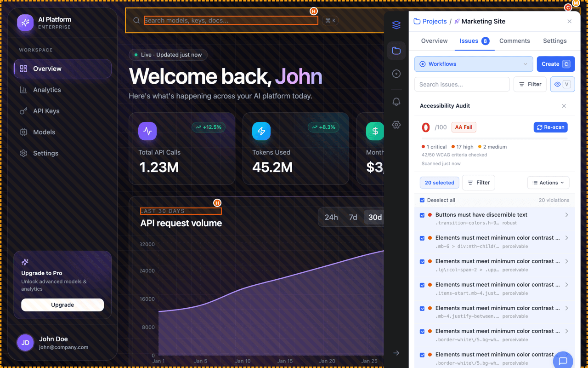
Task: Open Analytics in the sidebar
Action: tap(62, 90)
